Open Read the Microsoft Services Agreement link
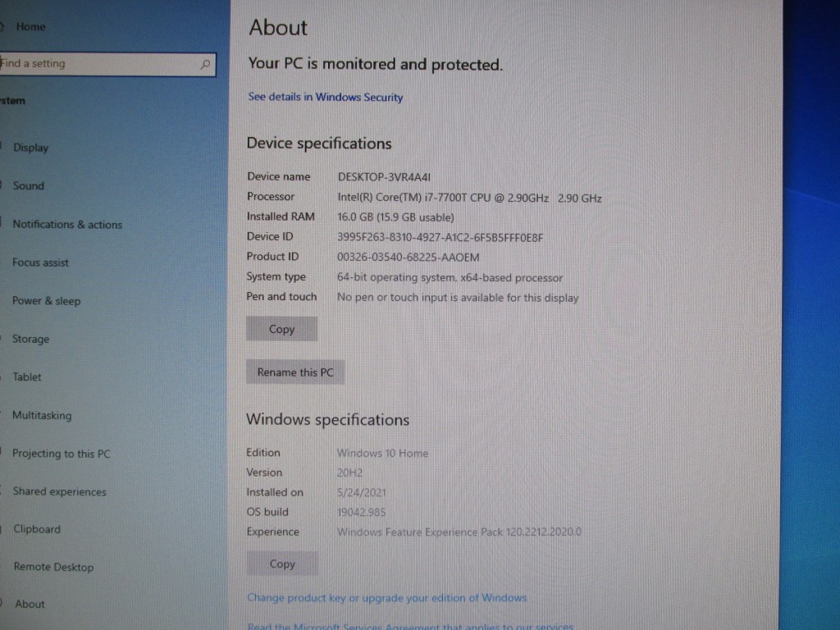The width and height of the screenshot is (840, 630). pos(410,626)
